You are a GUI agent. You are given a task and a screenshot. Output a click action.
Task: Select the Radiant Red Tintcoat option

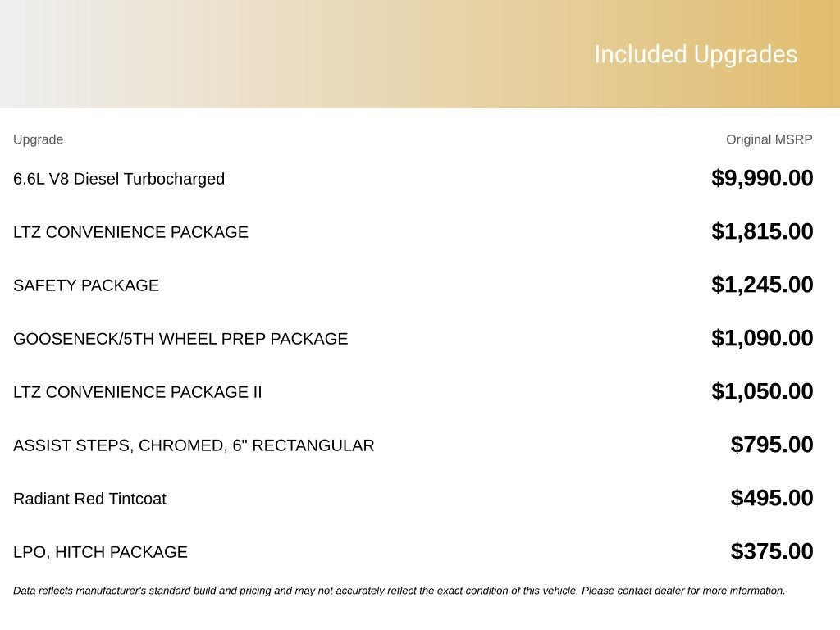tap(90, 498)
